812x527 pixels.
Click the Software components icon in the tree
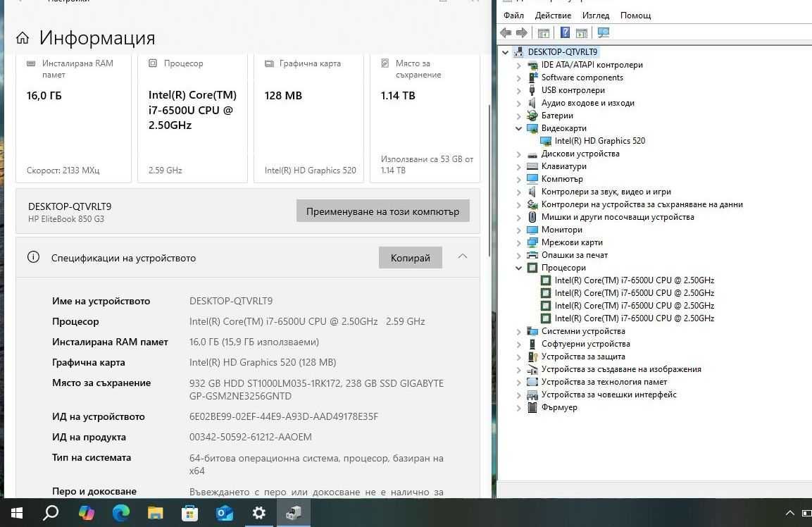click(532, 77)
